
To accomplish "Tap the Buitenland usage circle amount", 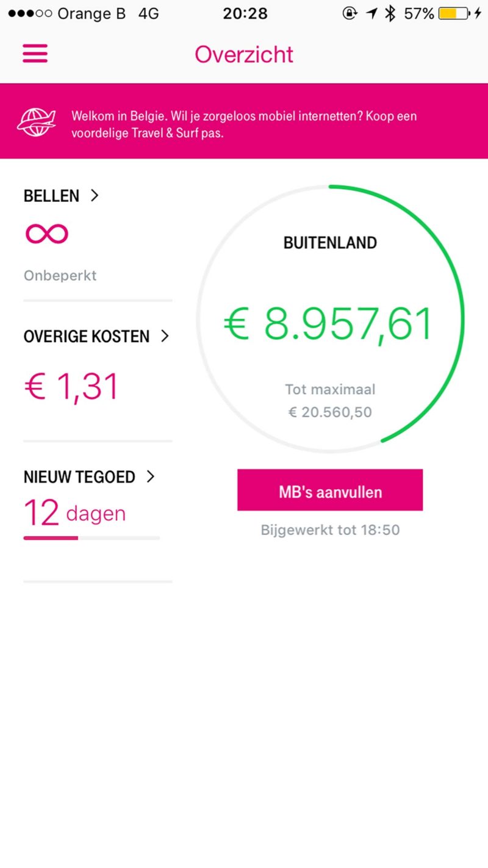I will pos(328,324).
